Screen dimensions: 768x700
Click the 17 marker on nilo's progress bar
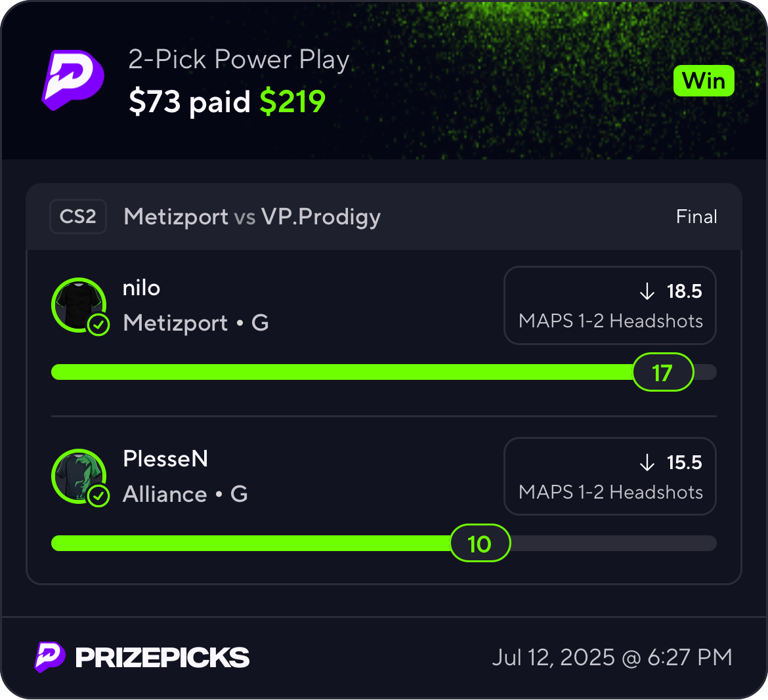[663, 373]
